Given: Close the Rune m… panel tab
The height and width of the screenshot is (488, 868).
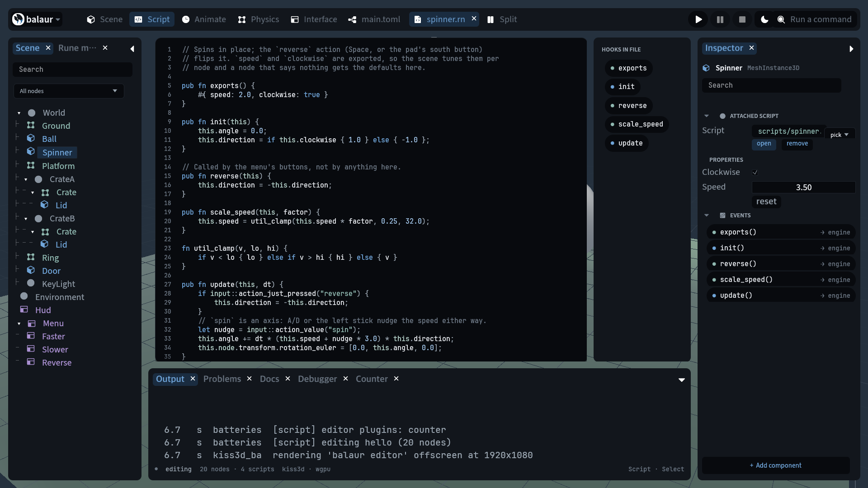Looking at the screenshot, I should [x=105, y=48].
